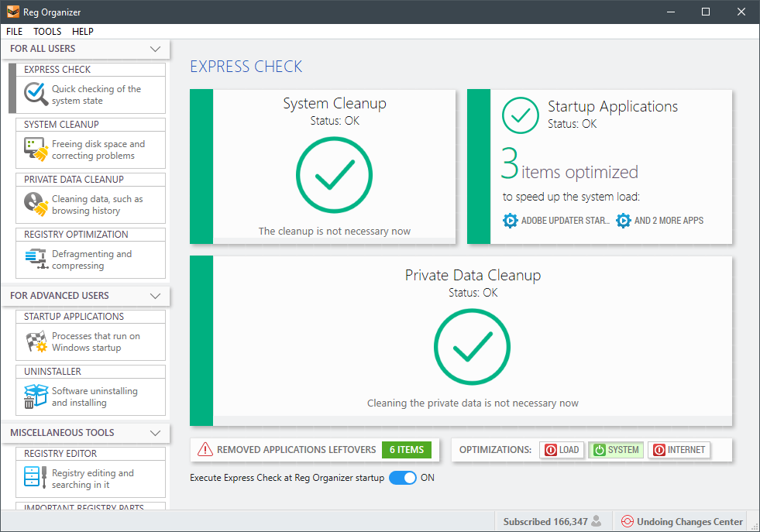Click the Reg Organizer title bar app icon

tap(13, 12)
